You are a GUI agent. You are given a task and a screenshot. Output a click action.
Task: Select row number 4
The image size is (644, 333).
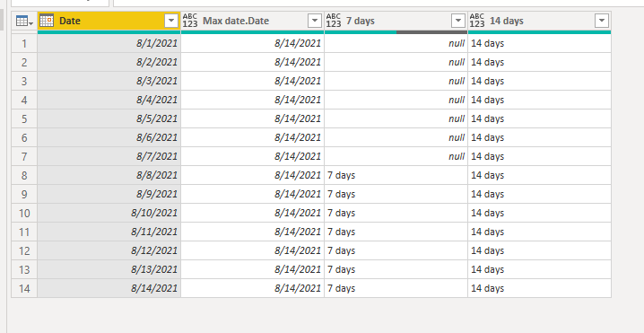(24, 100)
